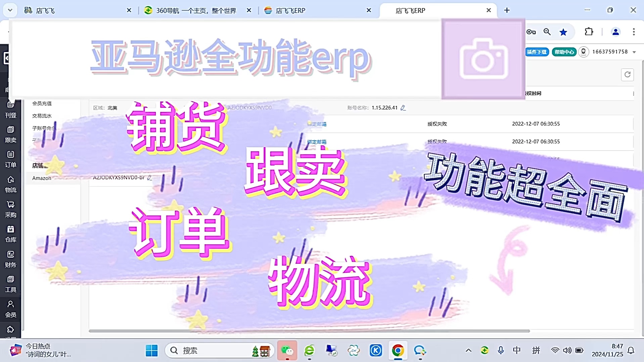Open a new browser tab
644x362 pixels.
507,10
